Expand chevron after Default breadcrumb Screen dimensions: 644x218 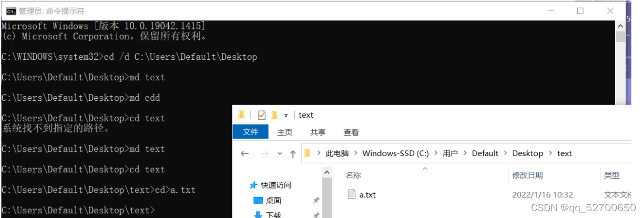coord(506,153)
